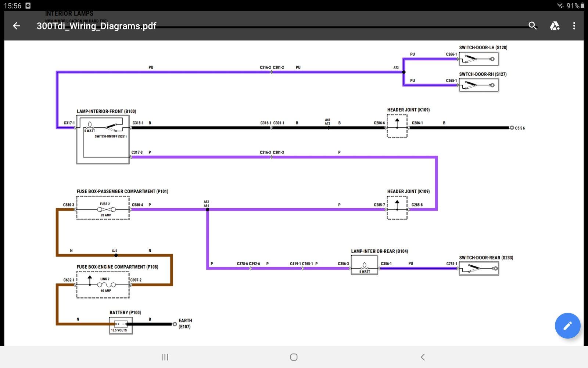Tap the SWITCH-DOOR-LH (S128) label
This screenshot has width=588, height=368.
click(x=483, y=47)
